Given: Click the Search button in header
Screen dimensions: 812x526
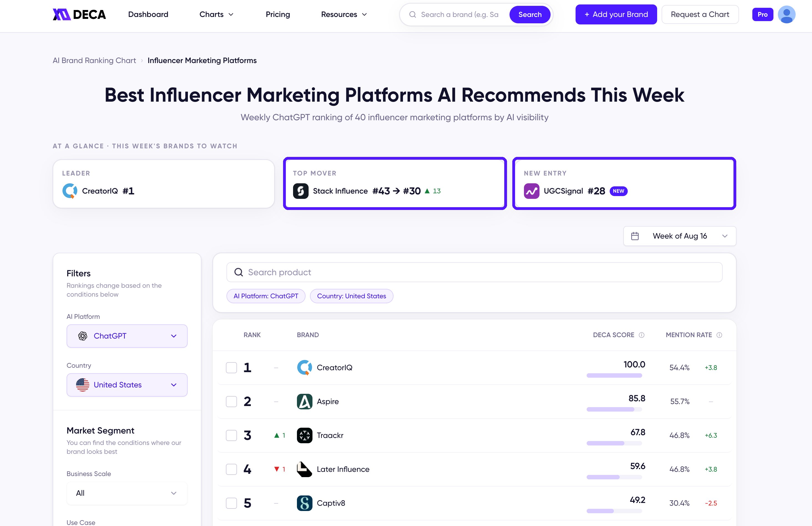Looking at the screenshot, I should 530,14.
